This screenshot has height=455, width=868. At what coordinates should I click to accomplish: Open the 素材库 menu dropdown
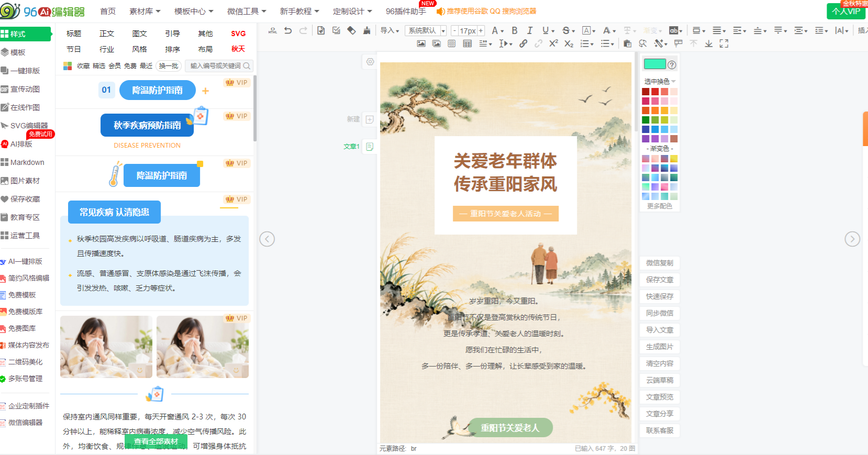(145, 11)
